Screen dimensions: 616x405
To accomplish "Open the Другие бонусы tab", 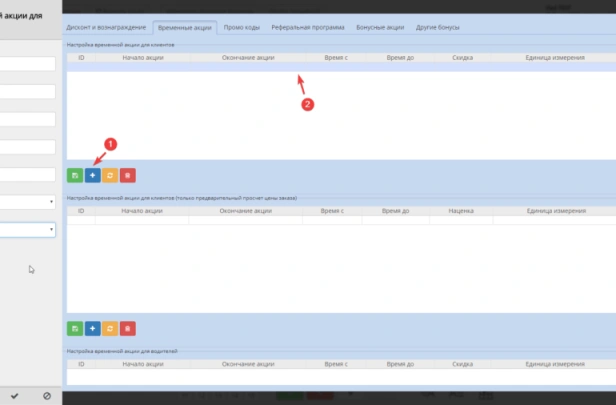I will tap(436, 27).
